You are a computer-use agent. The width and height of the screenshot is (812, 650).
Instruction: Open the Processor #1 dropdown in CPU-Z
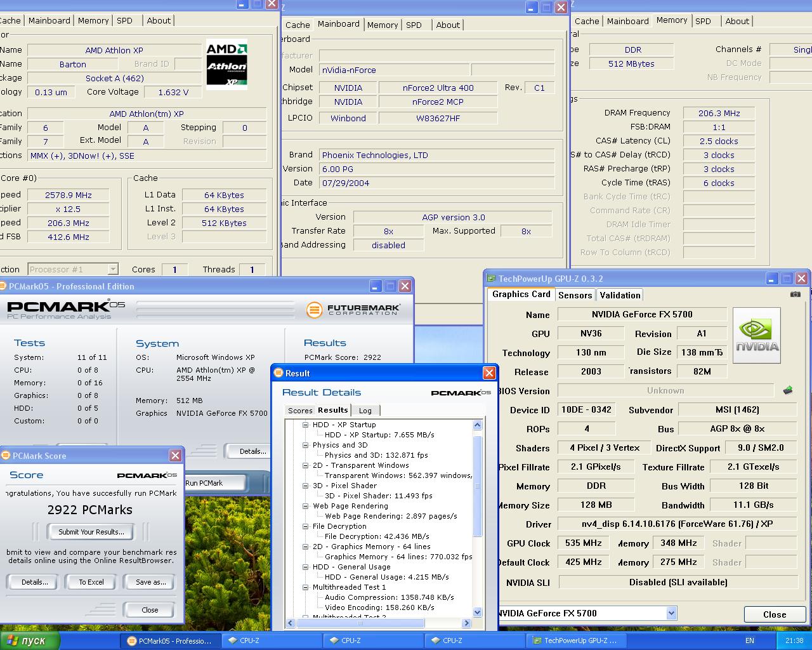(x=112, y=269)
